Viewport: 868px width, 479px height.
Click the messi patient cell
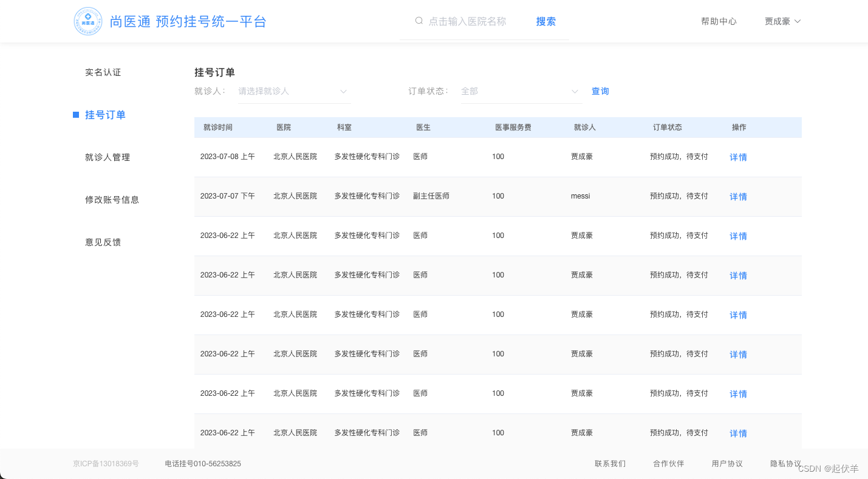581,196
